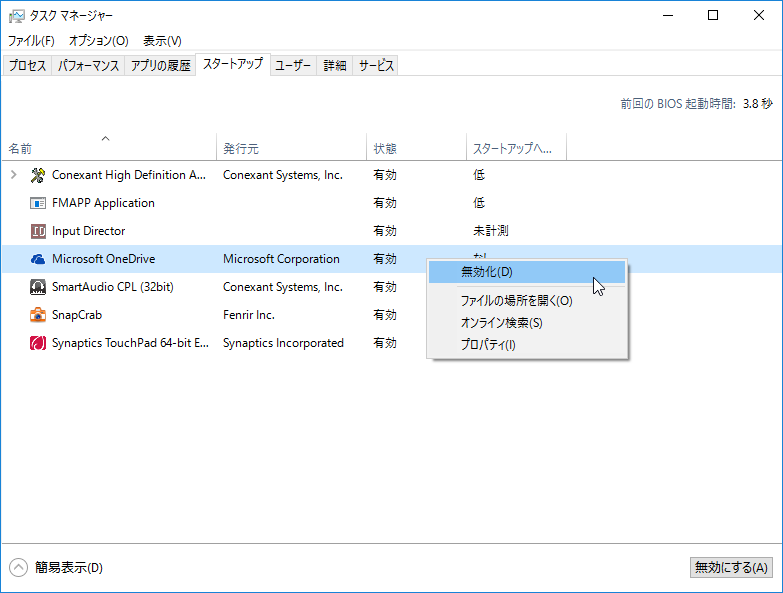
Task: Maximize the Task Manager window
Action: click(713, 15)
